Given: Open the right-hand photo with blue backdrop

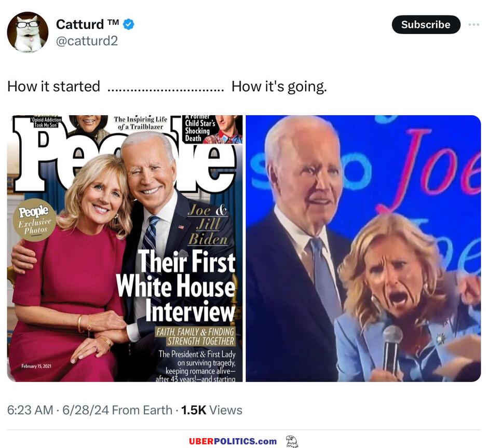Looking at the screenshot, I should pos(363,248).
